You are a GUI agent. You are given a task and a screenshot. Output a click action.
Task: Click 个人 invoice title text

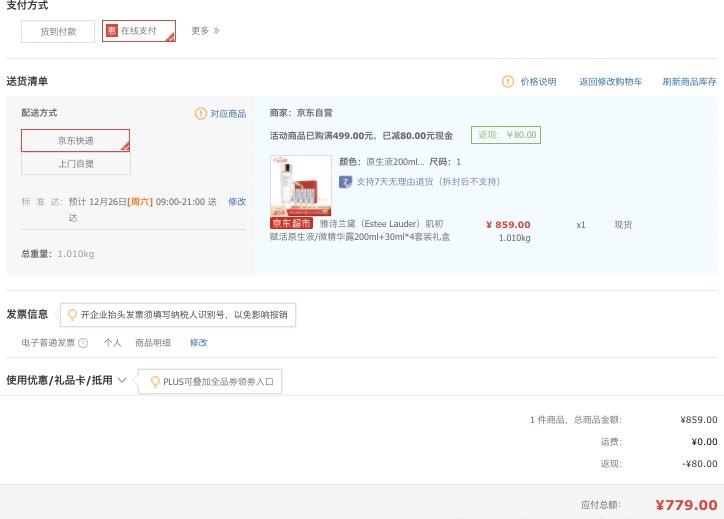click(112, 343)
